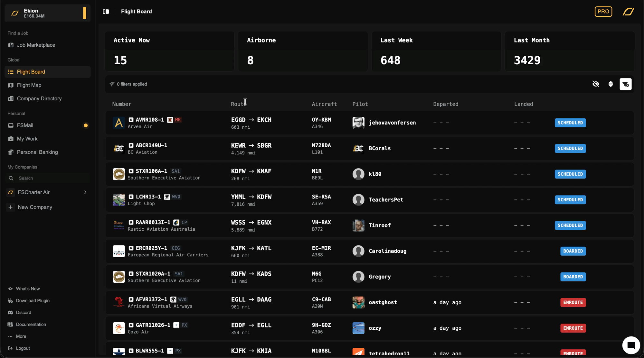Click the Arven Air logo thumbnail

119,123
